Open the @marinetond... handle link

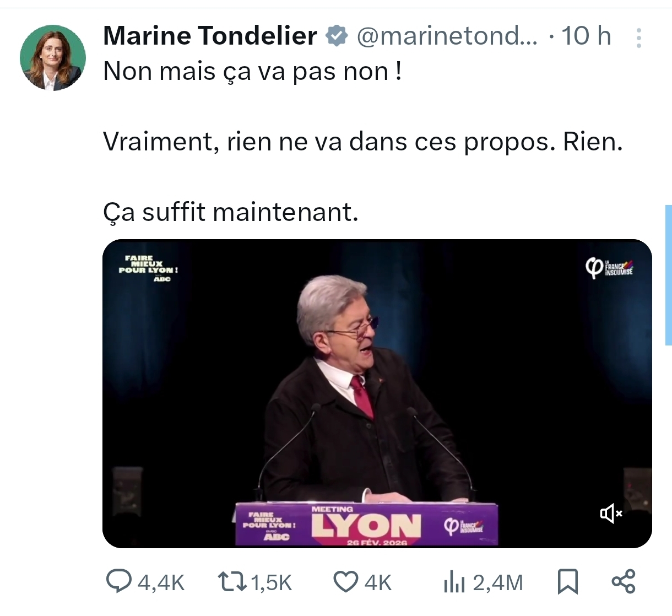(x=447, y=36)
